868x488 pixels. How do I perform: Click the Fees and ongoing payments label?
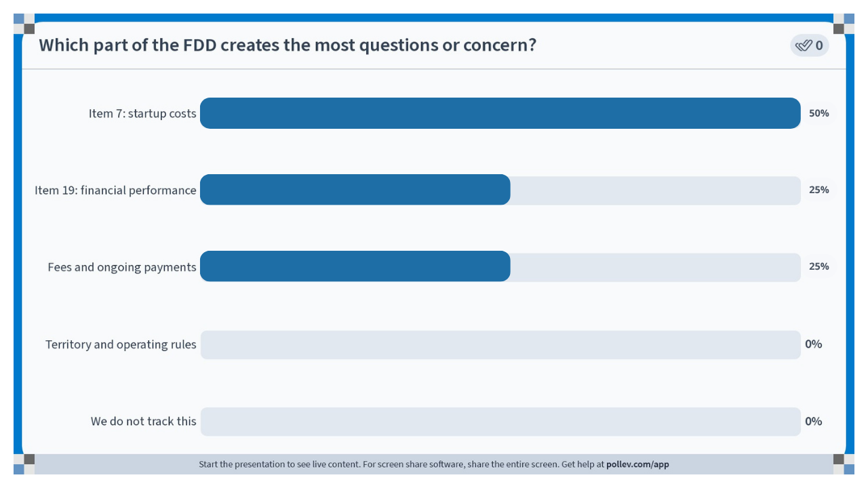pos(122,267)
